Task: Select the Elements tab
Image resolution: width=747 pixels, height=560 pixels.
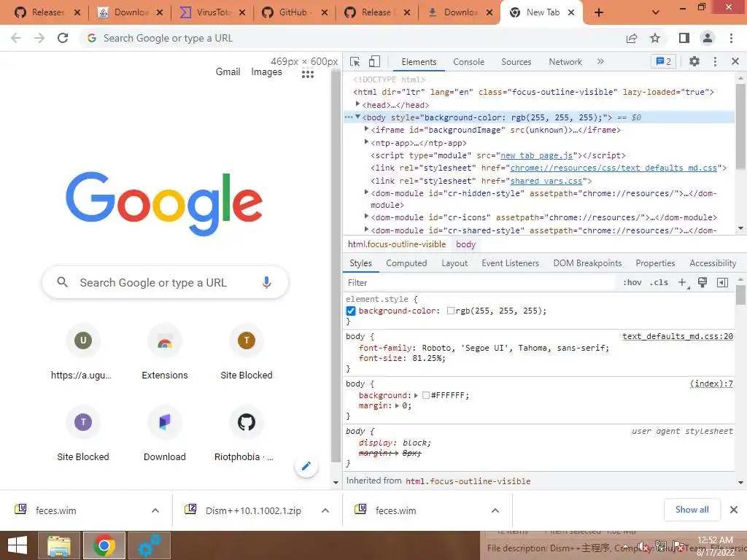Action: (x=419, y=62)
